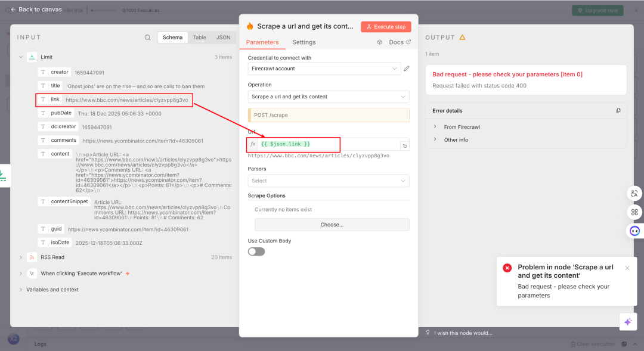Click the user avatar icon

[x=14, y=338]
